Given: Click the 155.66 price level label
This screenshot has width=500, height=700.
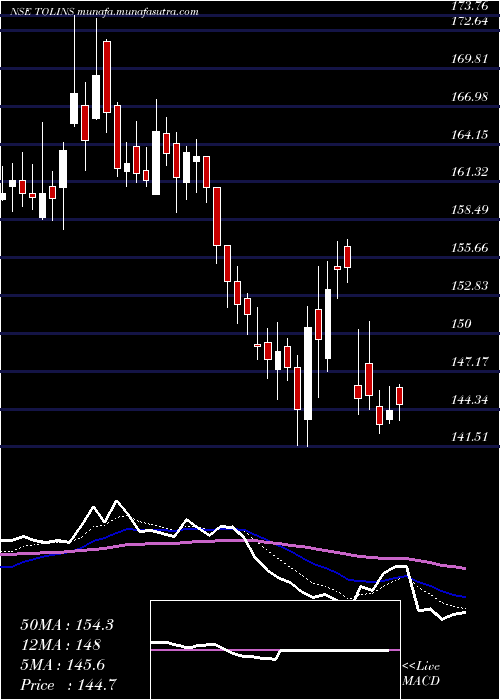Looking at the screenshot, I should pos(469,248).
